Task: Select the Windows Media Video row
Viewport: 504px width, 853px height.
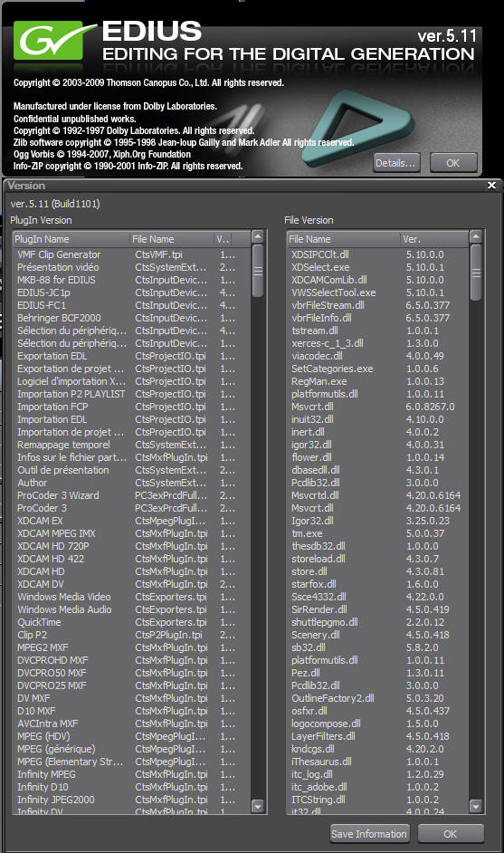Action: 131,597
